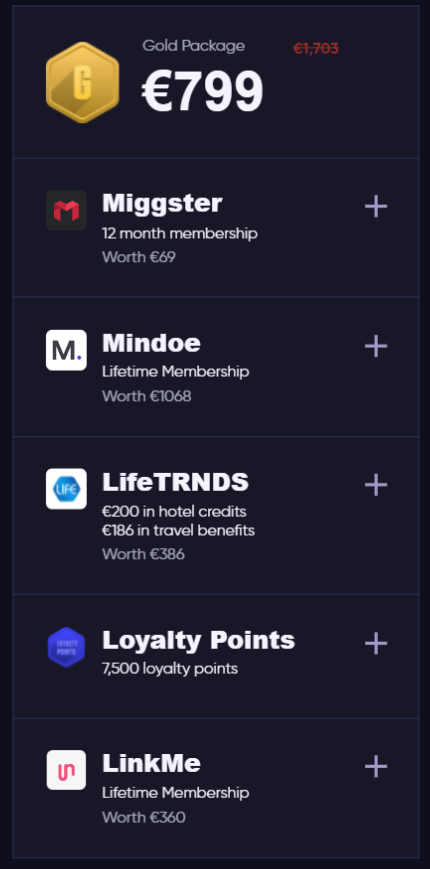Click the gold G hexagon badge

tap(83, 82)
